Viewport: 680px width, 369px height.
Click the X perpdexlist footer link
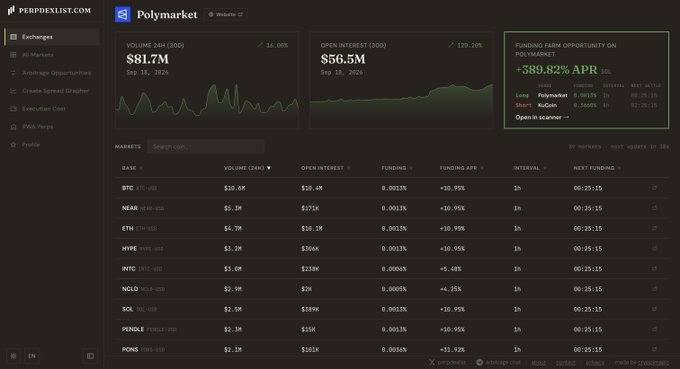tap(448, 362)
